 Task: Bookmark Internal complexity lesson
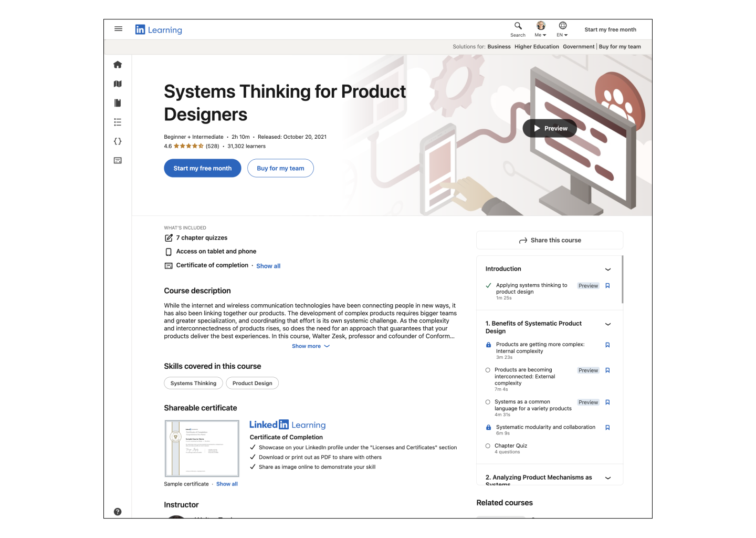pos(607,345)
